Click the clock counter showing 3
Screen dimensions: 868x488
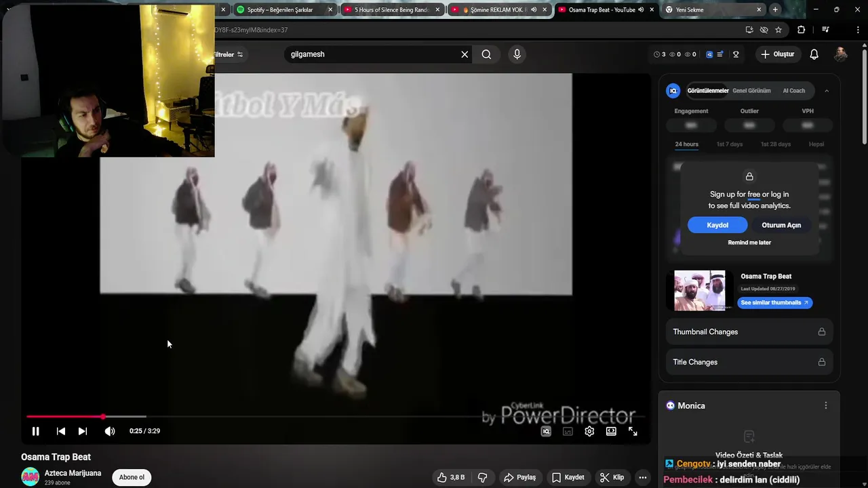pyautogui.click(x=659, y=54)
